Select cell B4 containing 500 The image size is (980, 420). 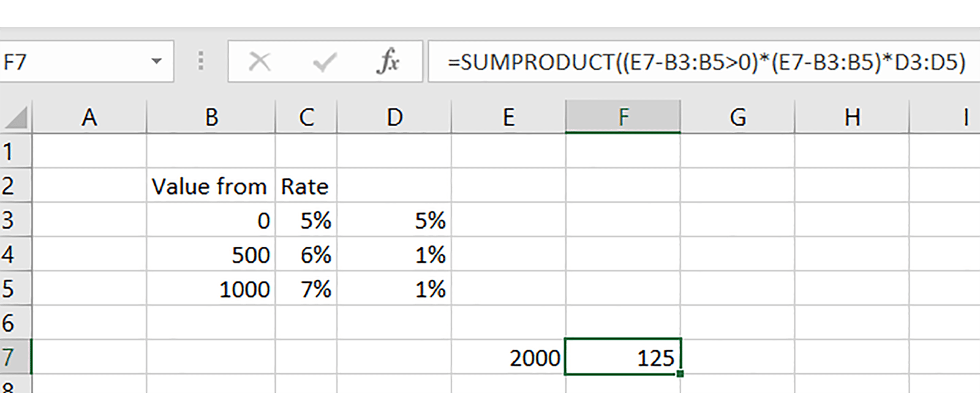tap(211, 255)
